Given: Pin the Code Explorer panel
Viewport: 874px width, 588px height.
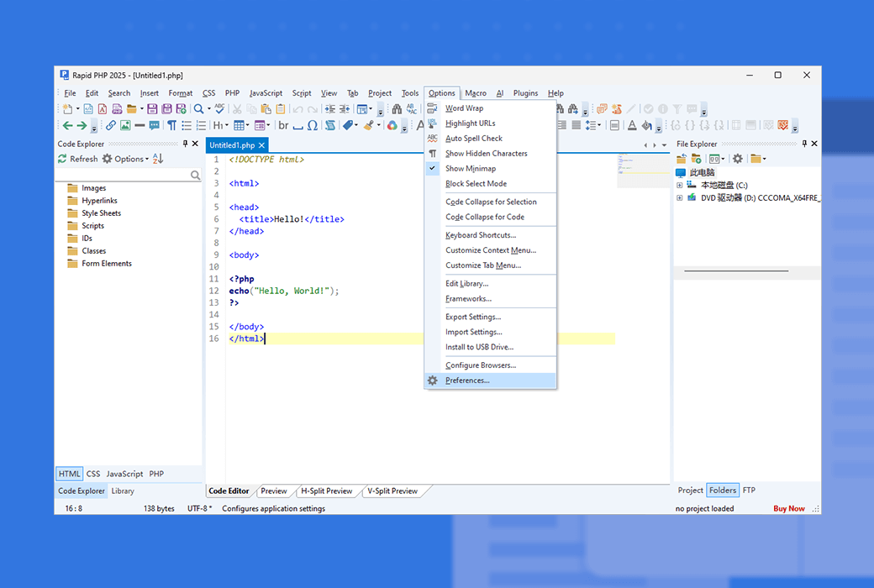Looking at the screenshot, I should [186, 144].
